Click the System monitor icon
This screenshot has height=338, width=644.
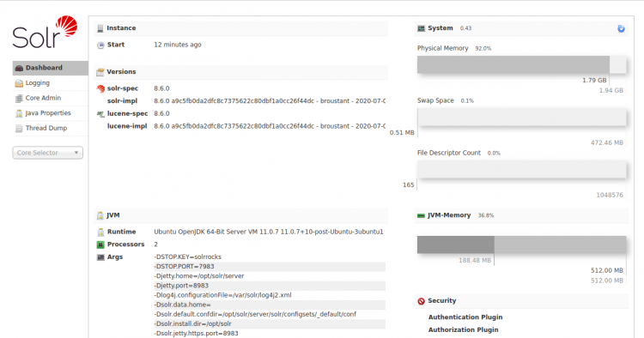[x=421, y=28]
